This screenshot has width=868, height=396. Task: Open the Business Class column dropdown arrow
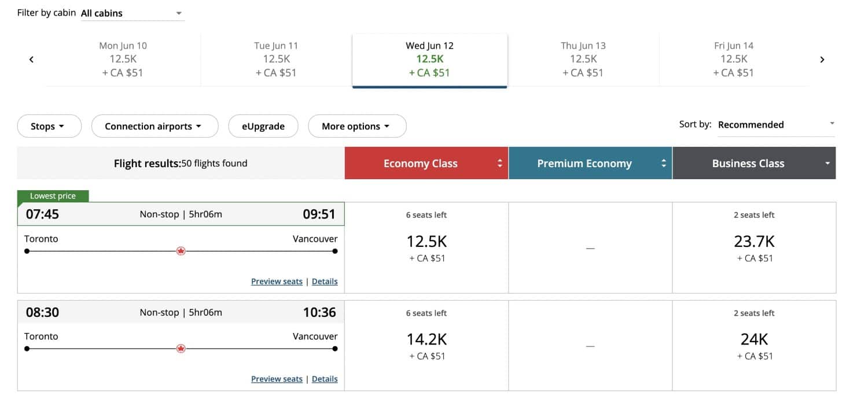[x=827, y=163]
